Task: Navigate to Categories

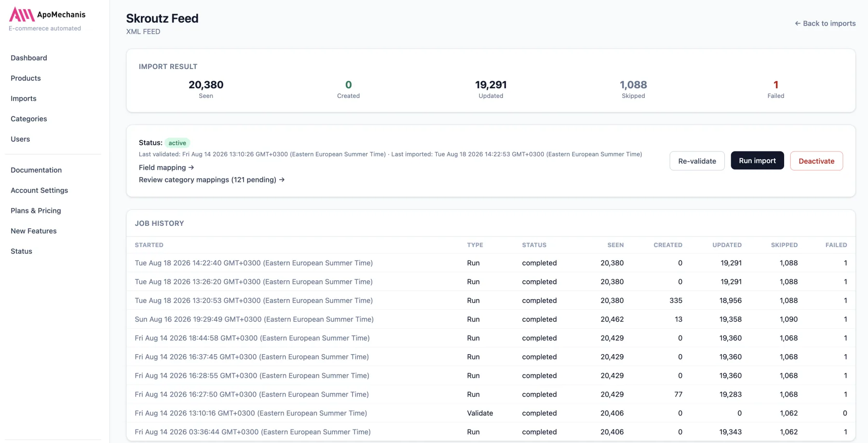Action: click(29, 119)
